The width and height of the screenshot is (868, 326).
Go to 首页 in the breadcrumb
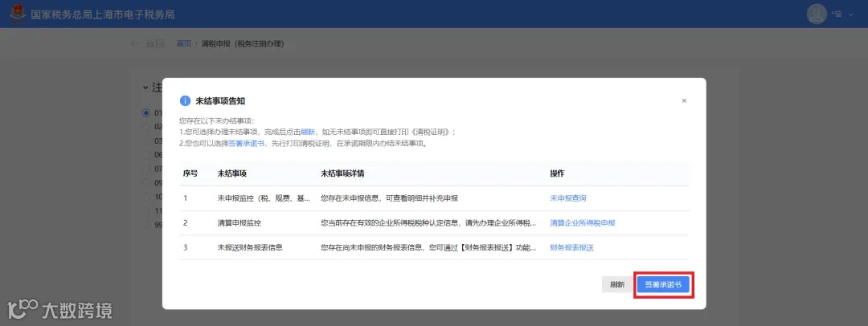(184, 43)
